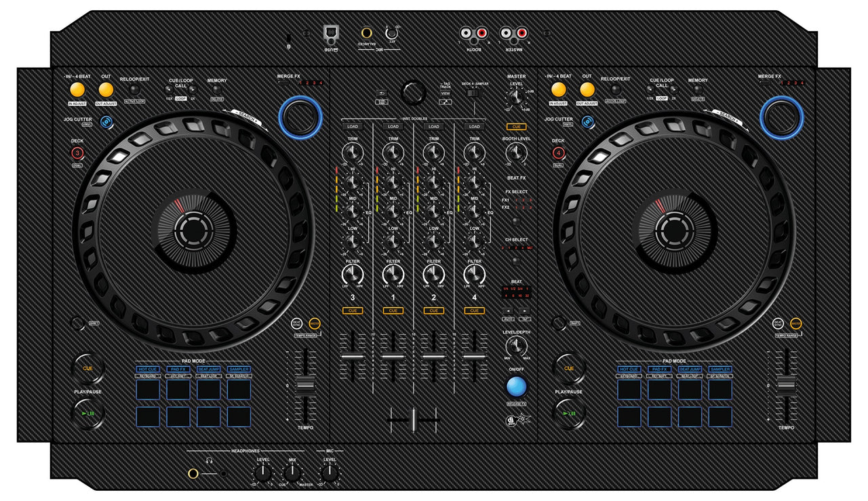Click the channel 3 TRIM knob
868x501 pixels.
click(352, 152)
